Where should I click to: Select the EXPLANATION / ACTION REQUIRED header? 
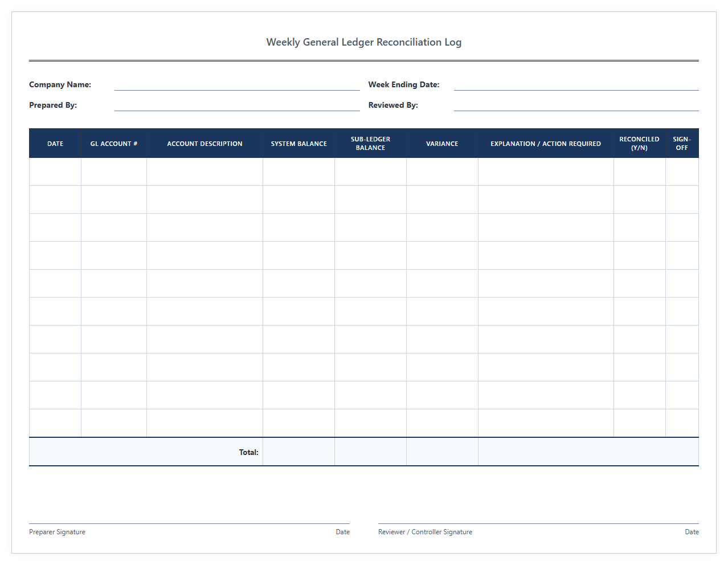[546, 144]
